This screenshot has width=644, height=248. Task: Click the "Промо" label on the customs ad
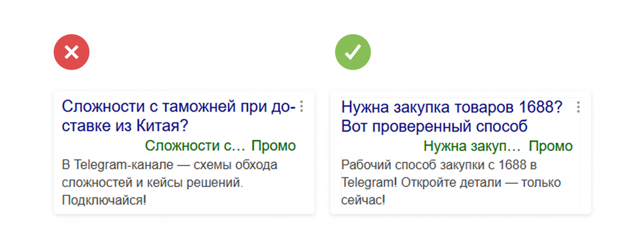(x=274, y=146)
